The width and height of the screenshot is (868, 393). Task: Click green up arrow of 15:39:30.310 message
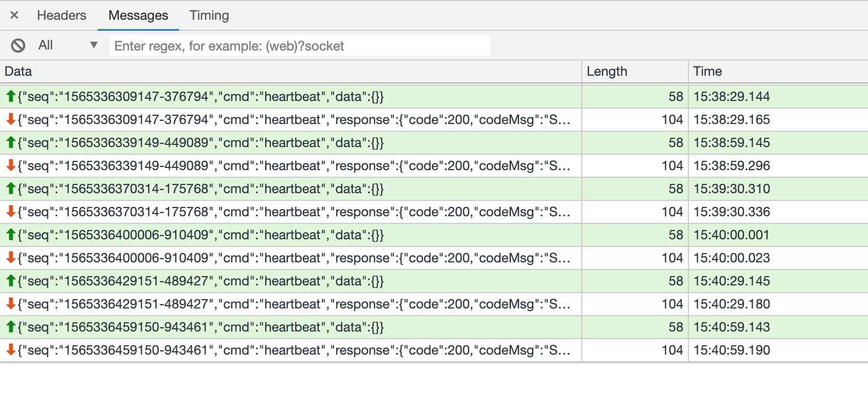10,189
